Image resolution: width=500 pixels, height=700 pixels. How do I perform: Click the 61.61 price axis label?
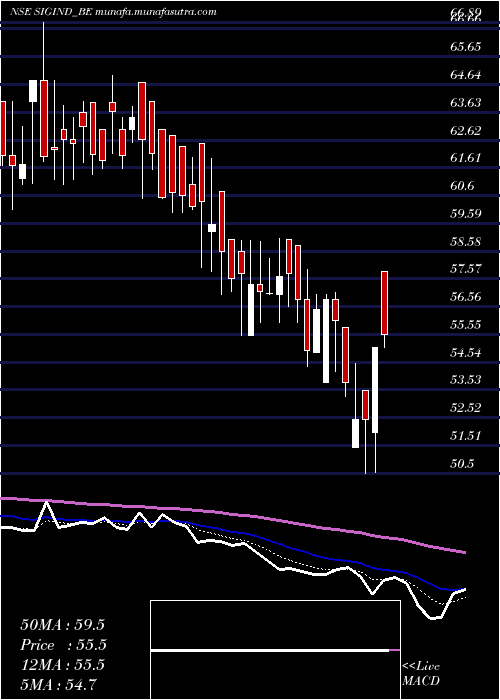click(466, 158)
